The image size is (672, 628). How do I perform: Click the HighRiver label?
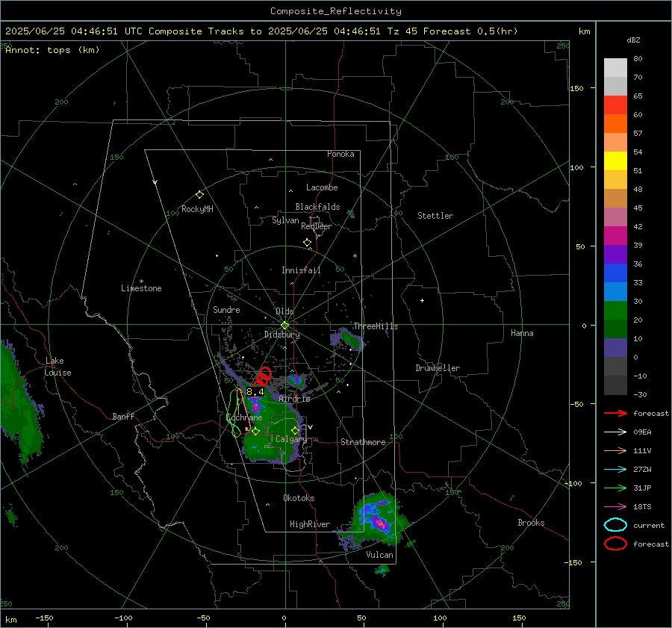(310, 524)
